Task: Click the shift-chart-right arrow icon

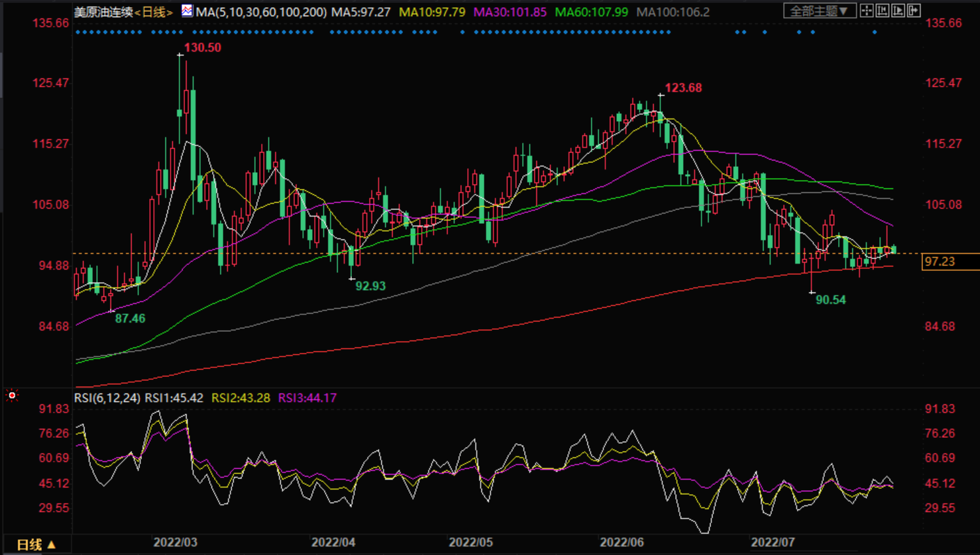Action: (x=914, y=10)
